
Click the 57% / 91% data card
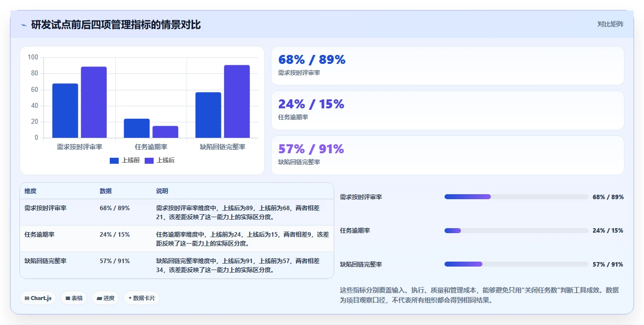447,155
